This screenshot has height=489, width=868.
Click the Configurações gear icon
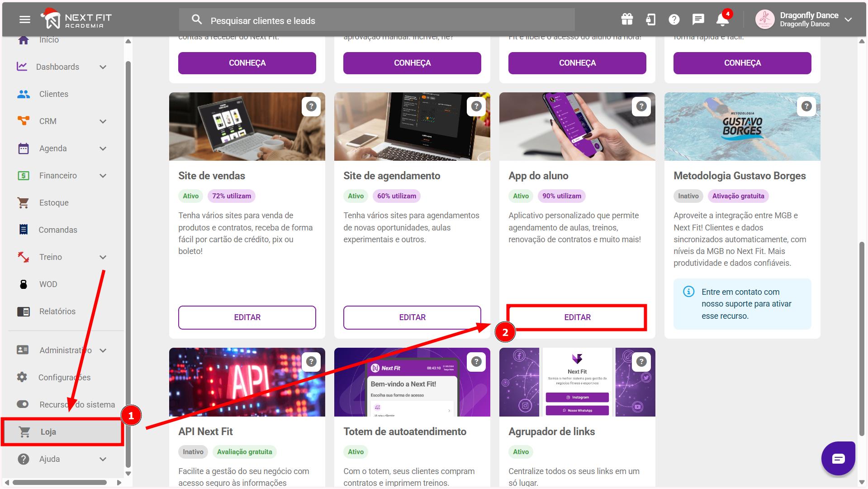[x=22, y=377]
